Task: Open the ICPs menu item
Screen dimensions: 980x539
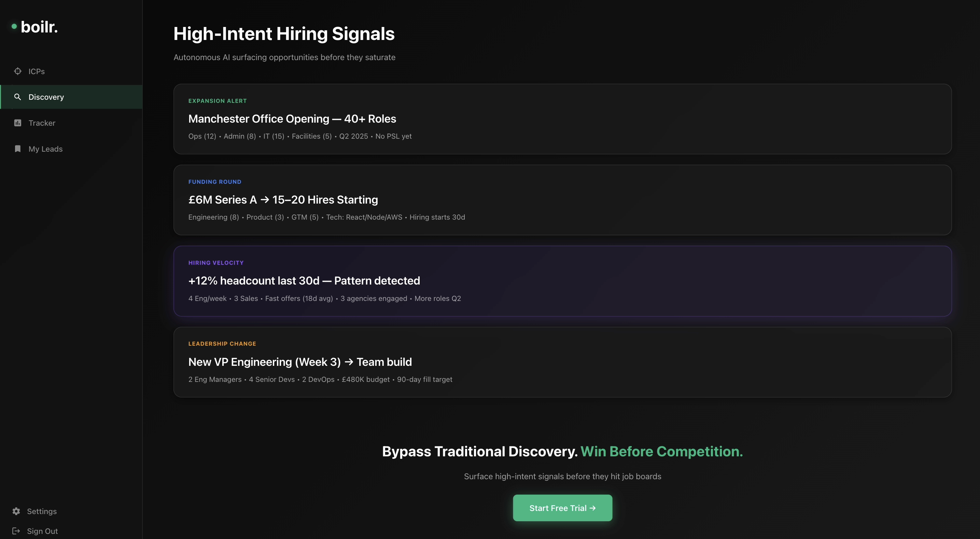Action: point(37,72)
